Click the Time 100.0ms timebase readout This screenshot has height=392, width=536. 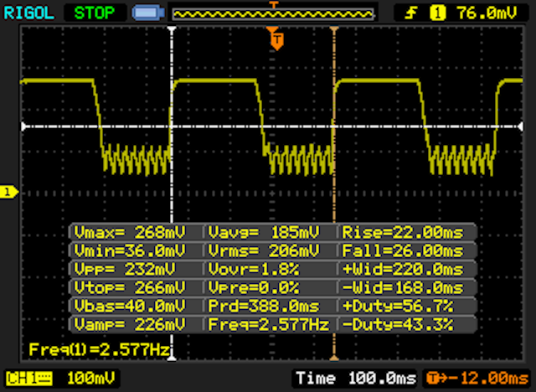356,379
